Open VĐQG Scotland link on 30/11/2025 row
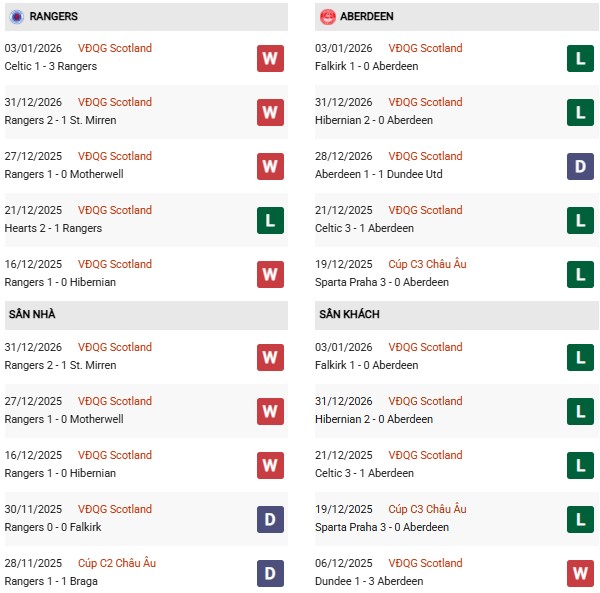 coord(114,509)
